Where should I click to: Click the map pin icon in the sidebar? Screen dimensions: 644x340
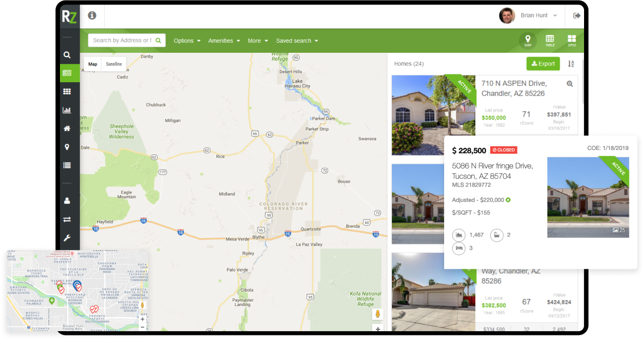click(x=67, y=147)
